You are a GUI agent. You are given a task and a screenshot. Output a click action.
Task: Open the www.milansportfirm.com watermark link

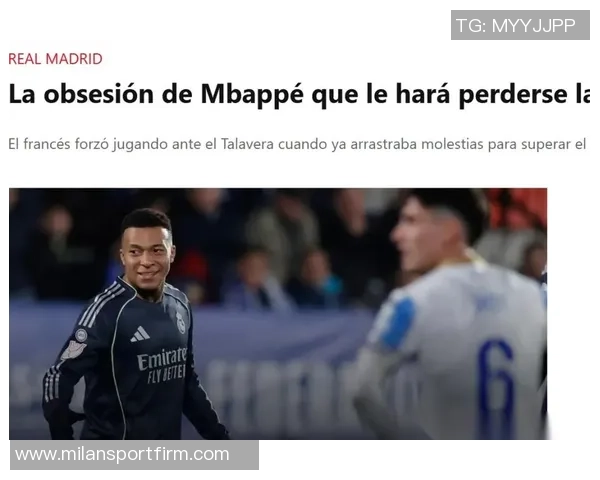pyautogui.click(x=134, y=455)
